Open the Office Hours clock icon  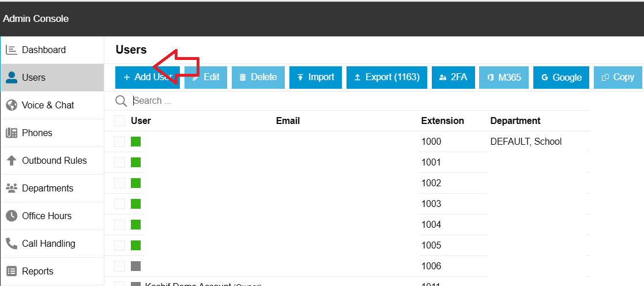coord(11,216)
